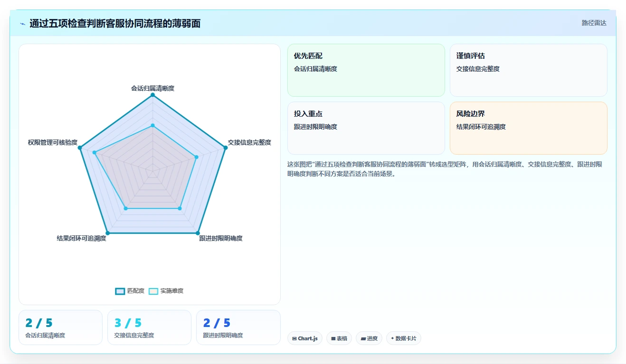Toggle the 实施难度 dataset in chart legend

[166, 291]
